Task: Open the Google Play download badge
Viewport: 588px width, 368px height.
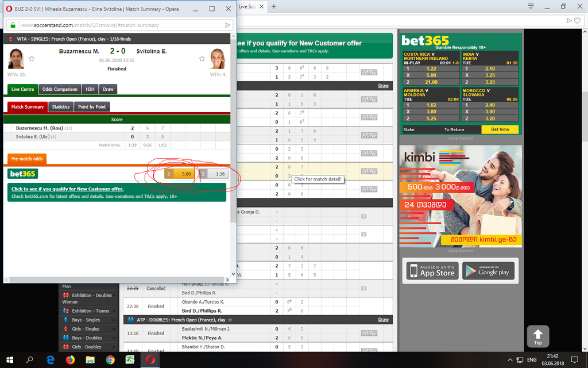Action: 488,271
